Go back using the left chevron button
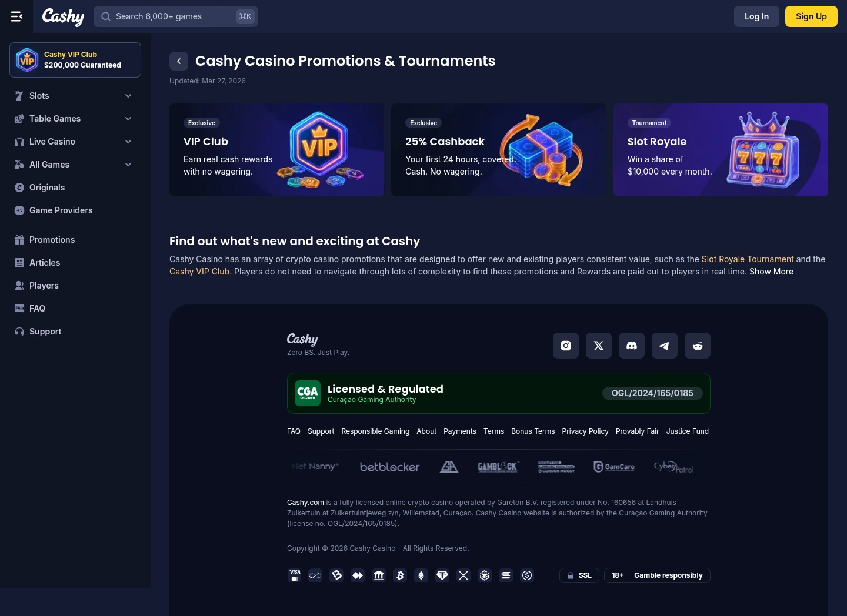 [179, 61]
